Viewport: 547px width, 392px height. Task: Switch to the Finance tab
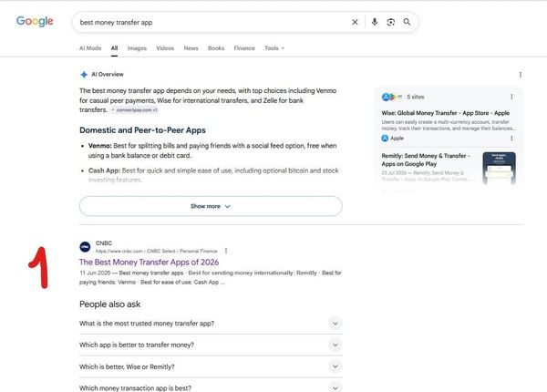point(244,48)
